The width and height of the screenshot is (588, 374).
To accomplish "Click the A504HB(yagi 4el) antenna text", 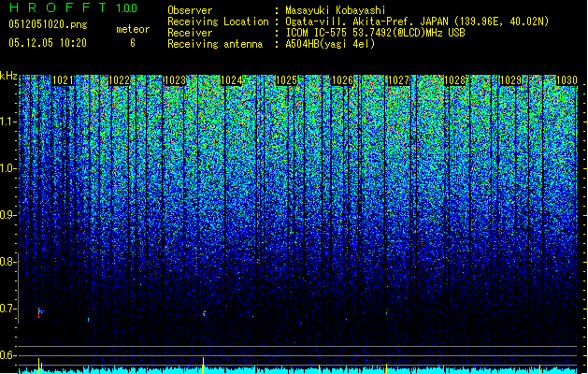I will tap(330, 44).
